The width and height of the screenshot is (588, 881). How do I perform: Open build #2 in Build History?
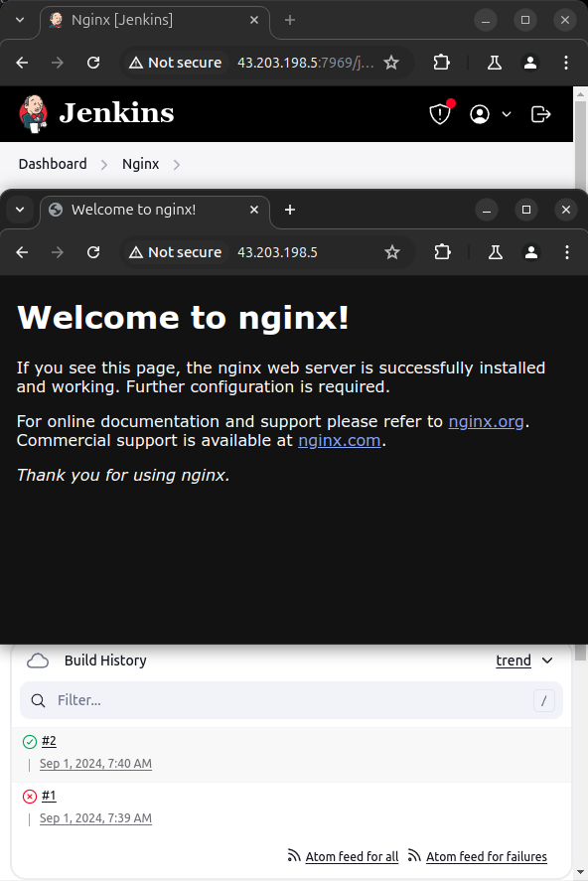[x=49, y=741]
